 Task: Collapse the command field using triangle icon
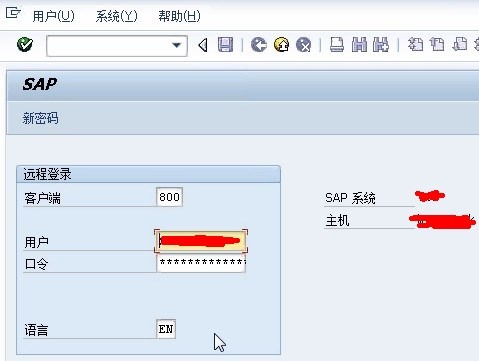point(203,45)
